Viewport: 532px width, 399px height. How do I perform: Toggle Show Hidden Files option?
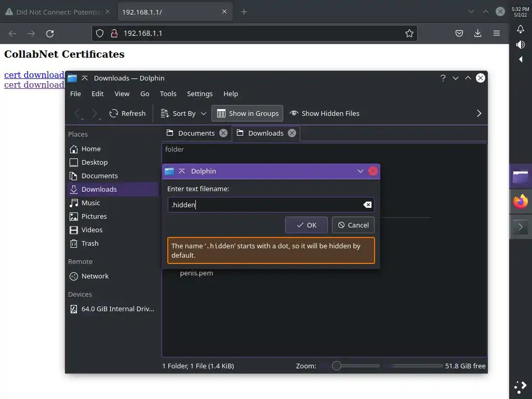tap(324, 113)
